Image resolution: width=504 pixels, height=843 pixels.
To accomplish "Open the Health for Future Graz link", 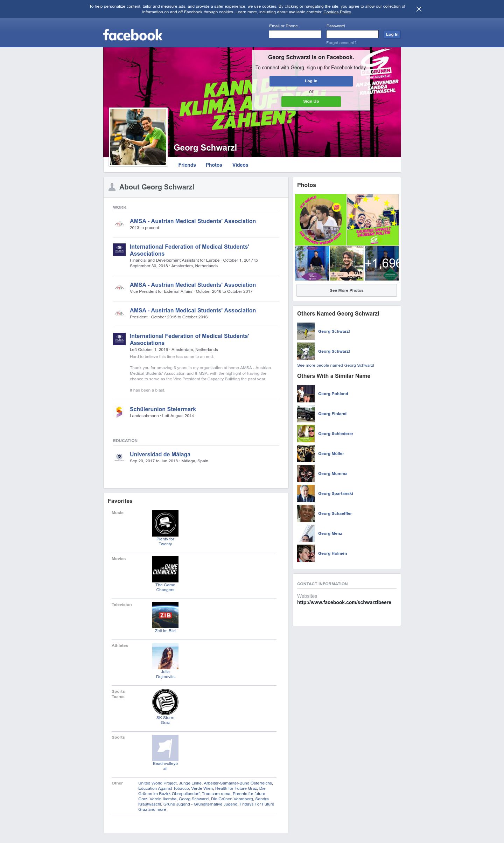I will [x=236, y=788].
